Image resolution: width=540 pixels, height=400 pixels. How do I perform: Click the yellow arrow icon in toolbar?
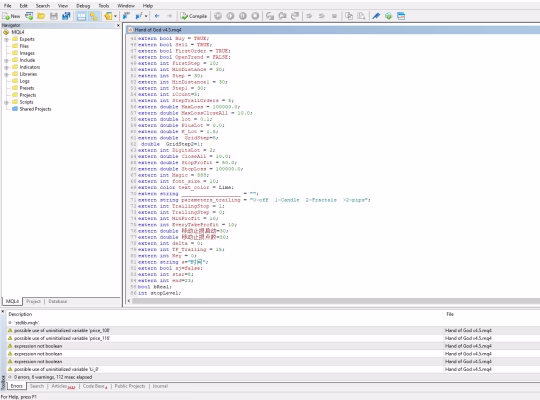coord(108,16)
